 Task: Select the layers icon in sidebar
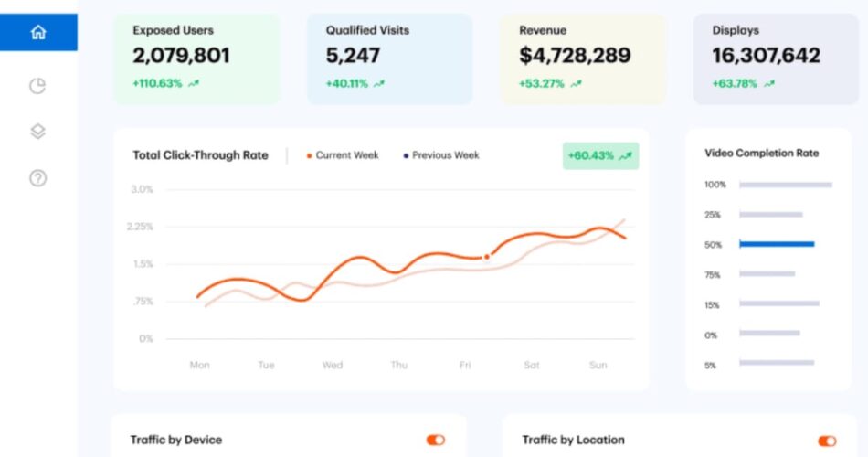coord(37,132)
